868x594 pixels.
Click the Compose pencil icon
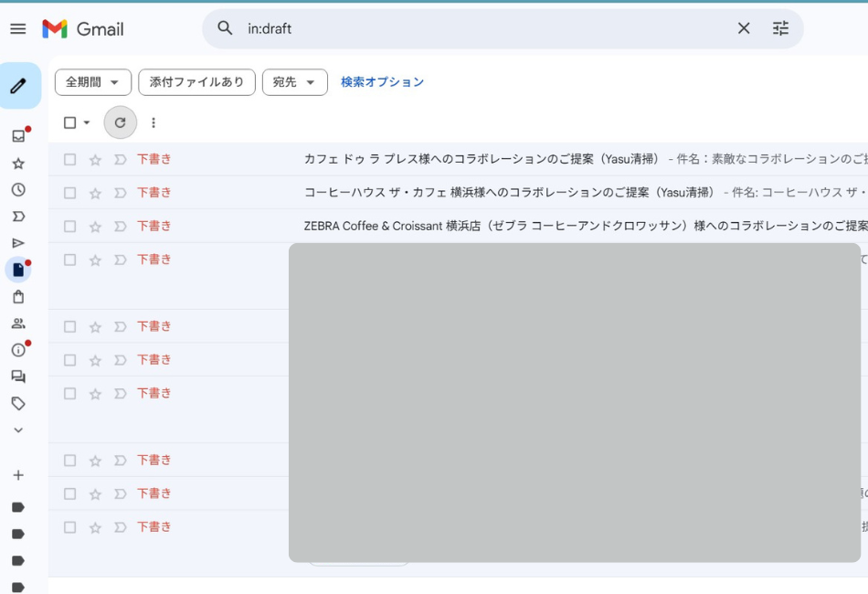coord(18,86)
